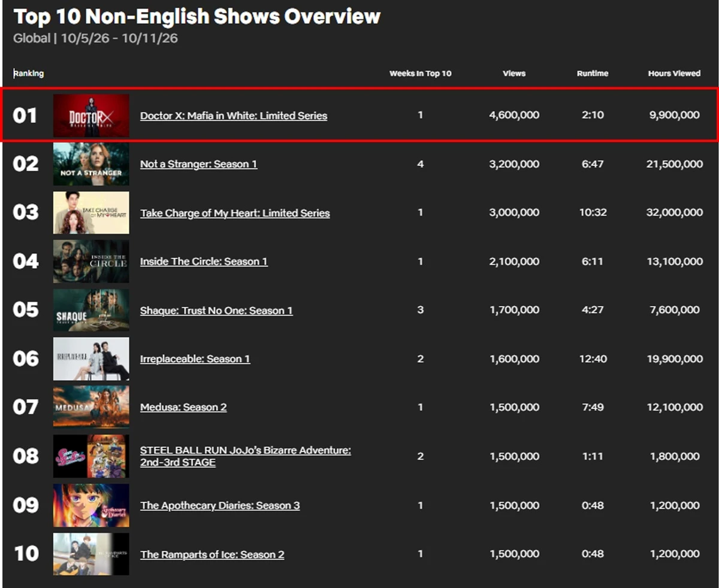Open The Apothecary Diaries: Season 3 link
Screen dimensions: 719x588
[x=220, y=505]
